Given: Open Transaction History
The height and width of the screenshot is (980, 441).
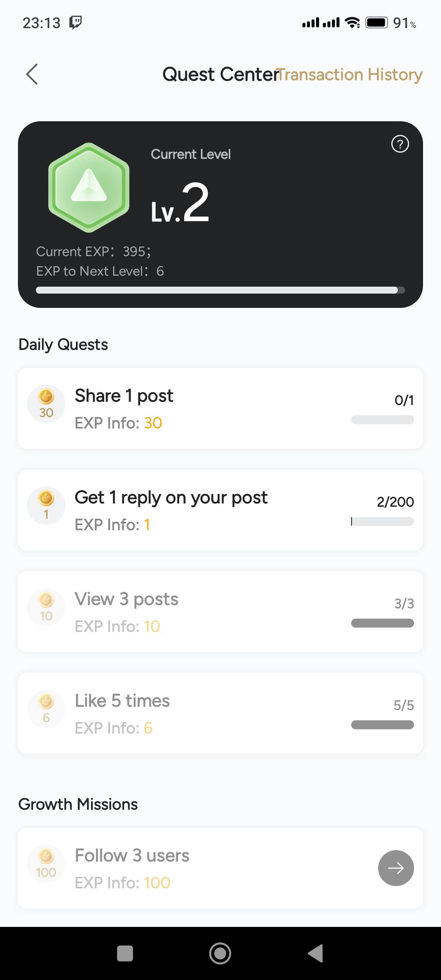Looking at the screenshot, I should 350,74.
